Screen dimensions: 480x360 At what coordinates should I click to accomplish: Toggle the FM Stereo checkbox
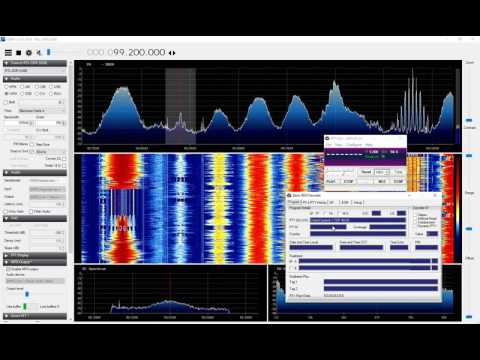pyautogui.click(x=32, y=144)
